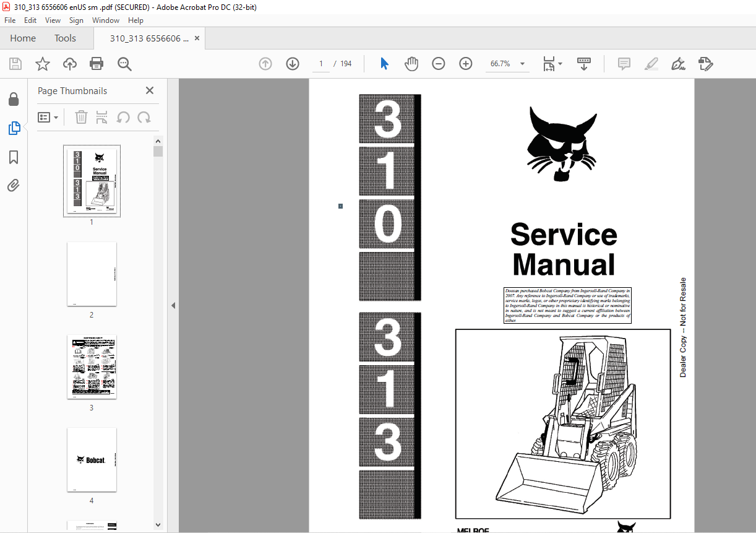Click the Bobcat loader illustration

(x=563, y=423)
